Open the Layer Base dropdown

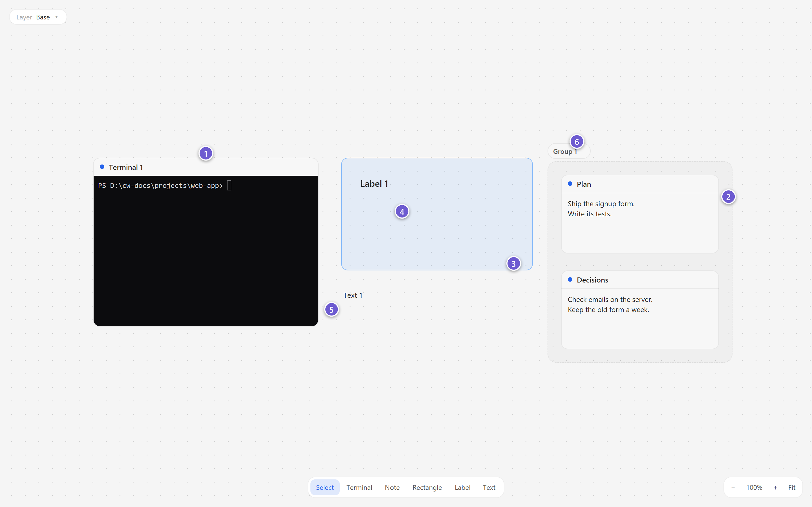tap(38, 17)
